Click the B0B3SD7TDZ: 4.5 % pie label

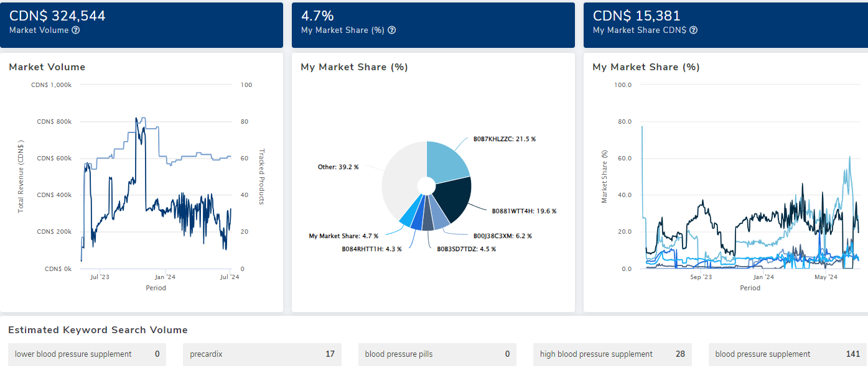coord(466,249)
